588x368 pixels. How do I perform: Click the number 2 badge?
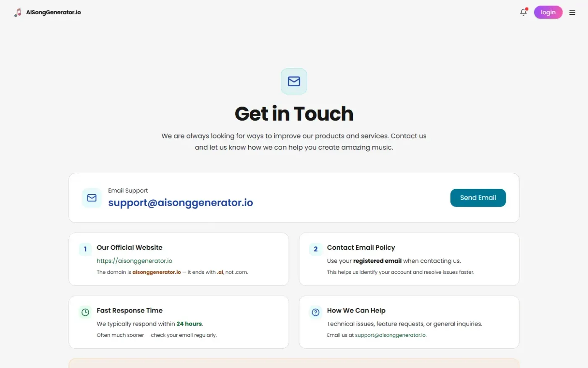[316, 249]
